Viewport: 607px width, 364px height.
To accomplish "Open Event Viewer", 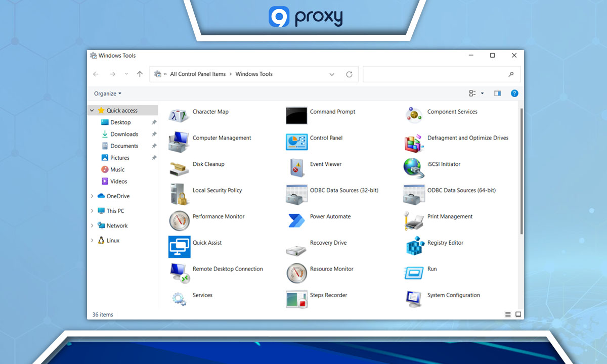I will coord(326,164).
